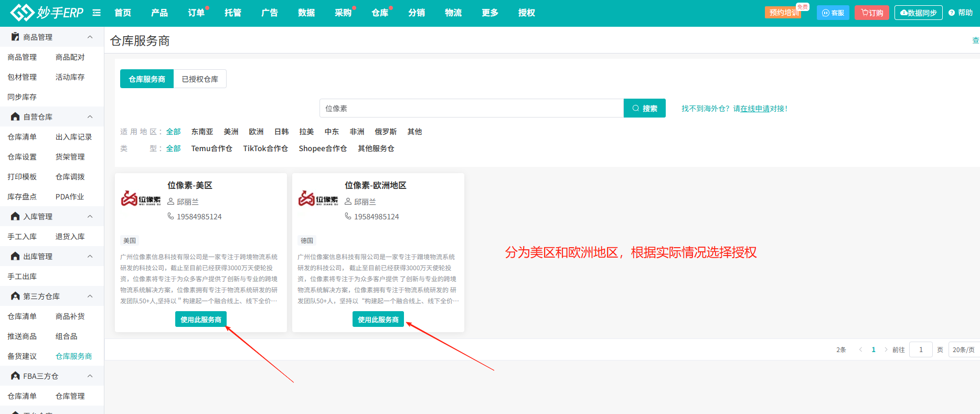980x414 pixels.
Task: Click phone icon on 位像素-欧洲地区 card
Action: 348,216
